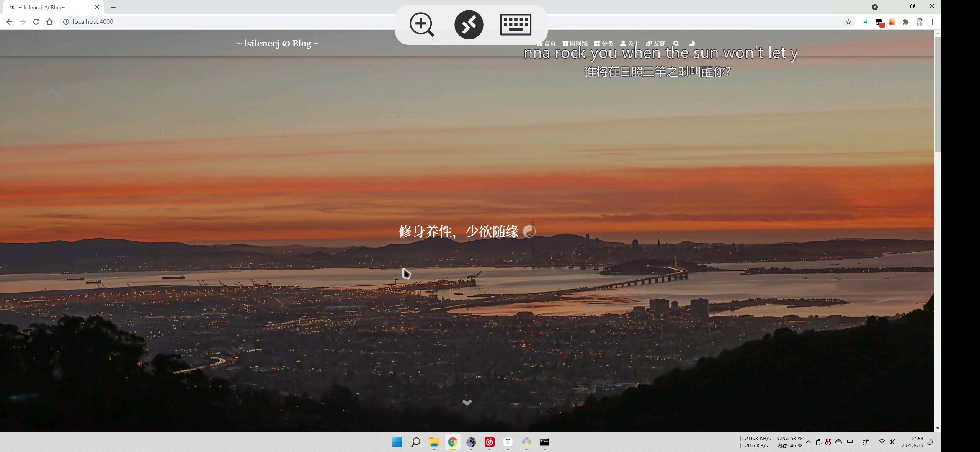Image resolution: width=980 pixels, height=452 pixels.
Task: Open the Wi-Fi network tray icon
Action: tap(882, 442)
